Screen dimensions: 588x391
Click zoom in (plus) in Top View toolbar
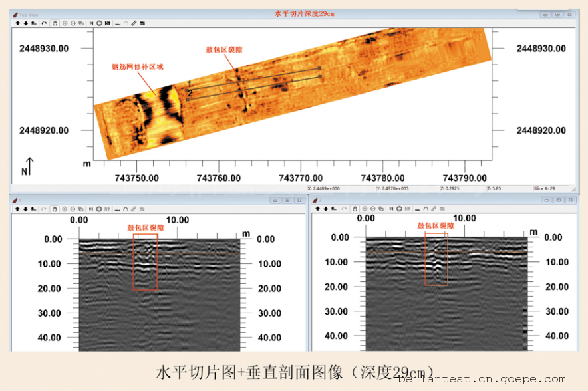coord(65,23)
